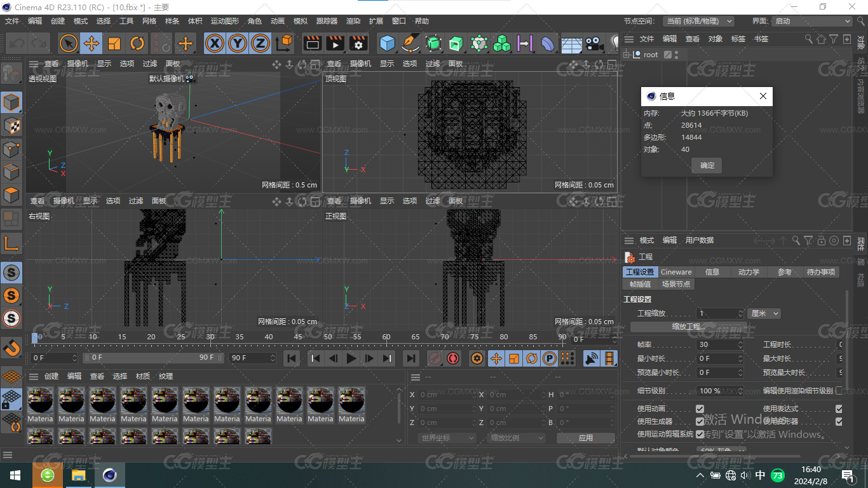Open render settings gear clapperboard icon
Image resolution: width=868 pixels, height=488 pixels.
pyautogui.click(x=358, y=43)
